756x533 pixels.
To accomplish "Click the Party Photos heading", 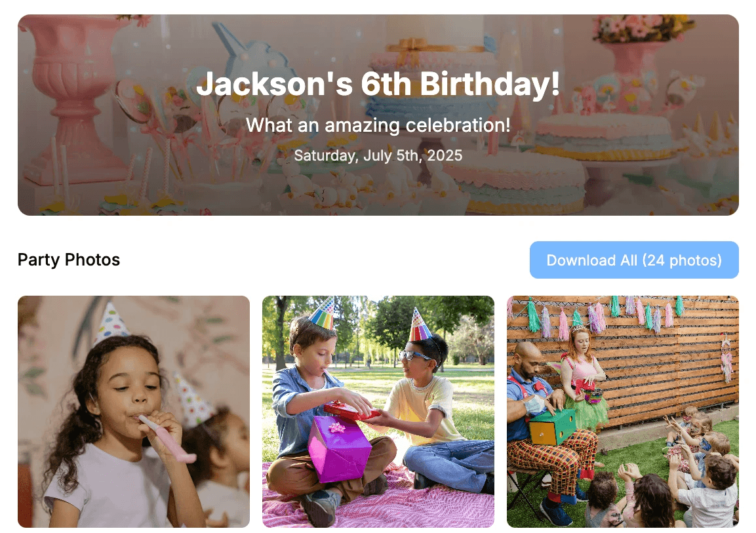I will pos(69,260).
